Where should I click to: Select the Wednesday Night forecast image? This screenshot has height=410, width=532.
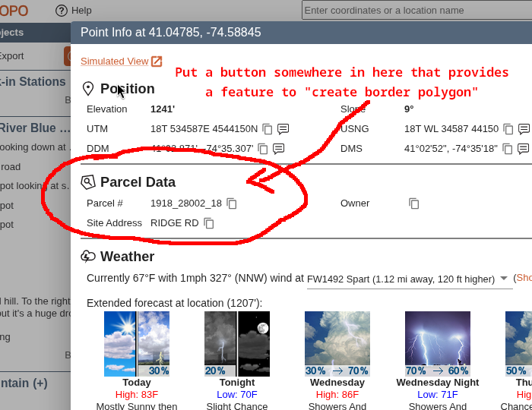pyautogui.click(x=438, y=343)
